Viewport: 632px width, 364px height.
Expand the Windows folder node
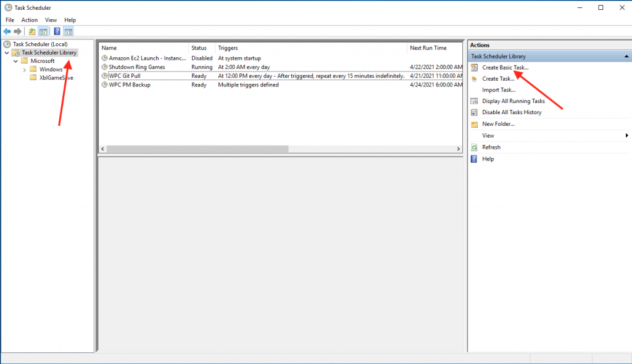[x=25, y=70]
